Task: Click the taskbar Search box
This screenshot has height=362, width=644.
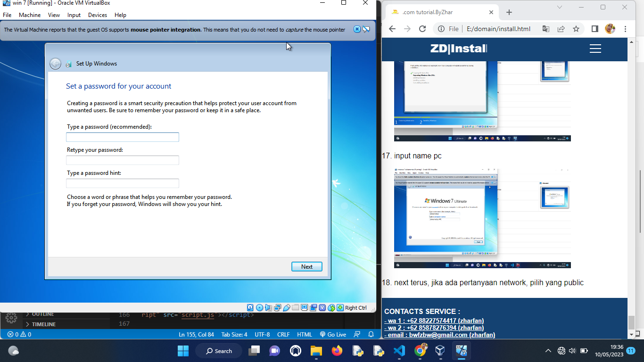Action: click(219, 351)
